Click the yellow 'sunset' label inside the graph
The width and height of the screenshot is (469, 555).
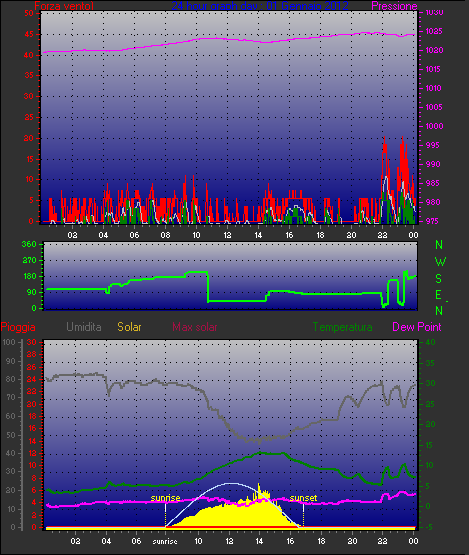coord(303,498)
